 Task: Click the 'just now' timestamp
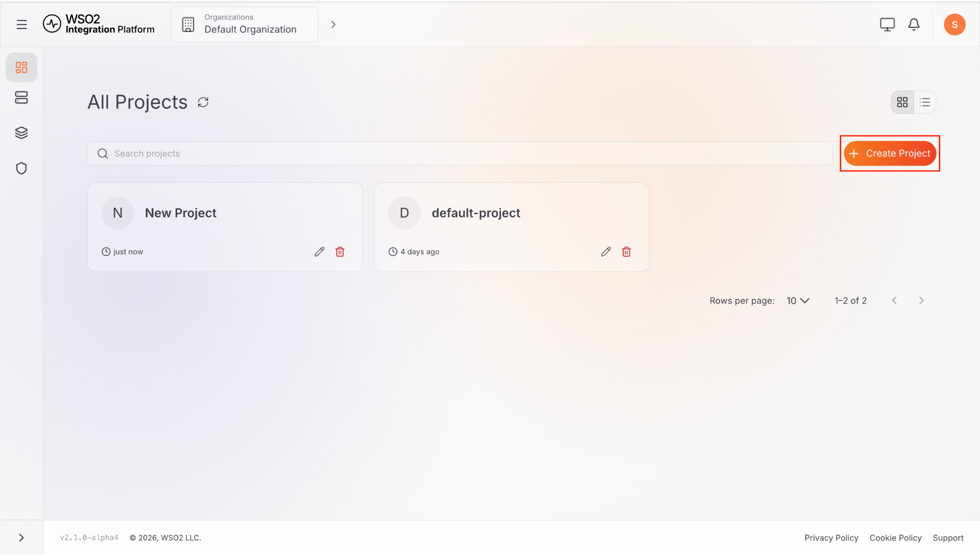pyautogui.click(x=128, y=252)
